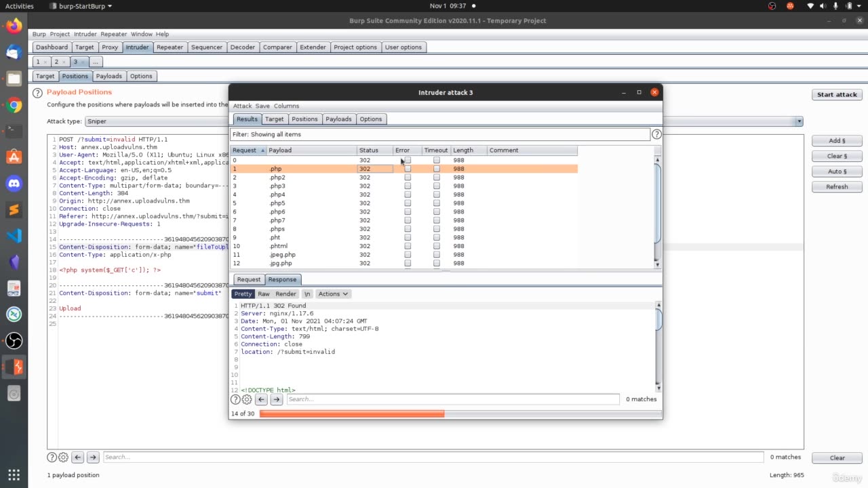The height and width of the screenshot is (488, 868).
Task: Tick Timeout checkbox for .php6 row
Action: 436,211
